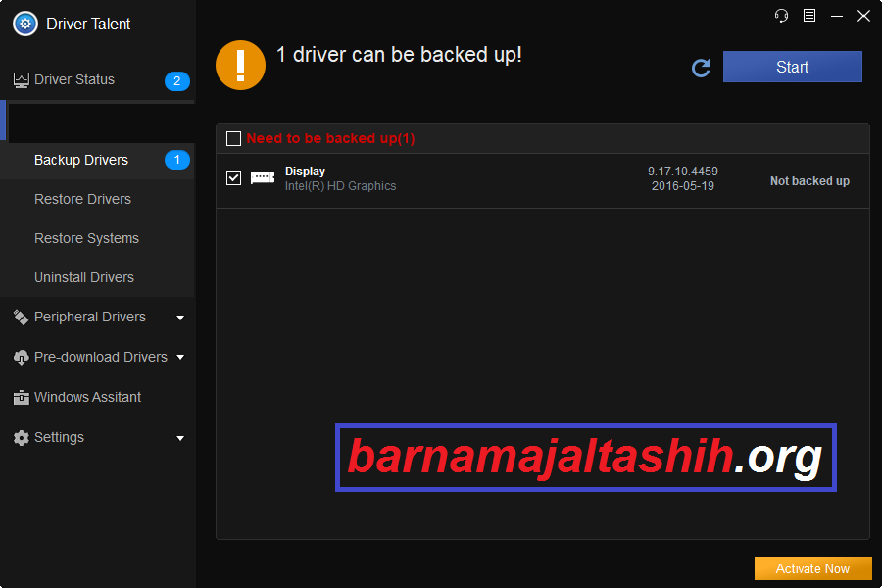Open Peripheral Drivers menu item
The height and width of the screenshot is (588, 882).
click(x=90, y=318)
